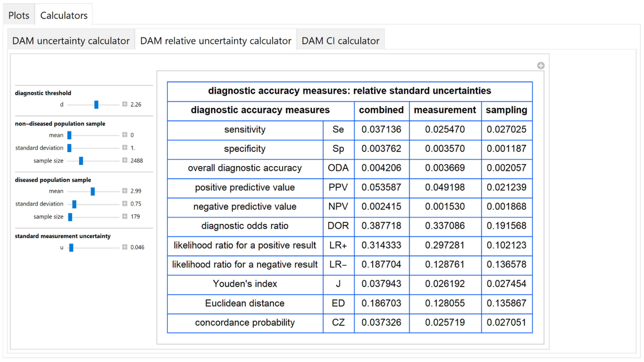Screen dimensions: 644x362
Task: Expand controls for diagnostic threshold d
Action: click(125, 104)
